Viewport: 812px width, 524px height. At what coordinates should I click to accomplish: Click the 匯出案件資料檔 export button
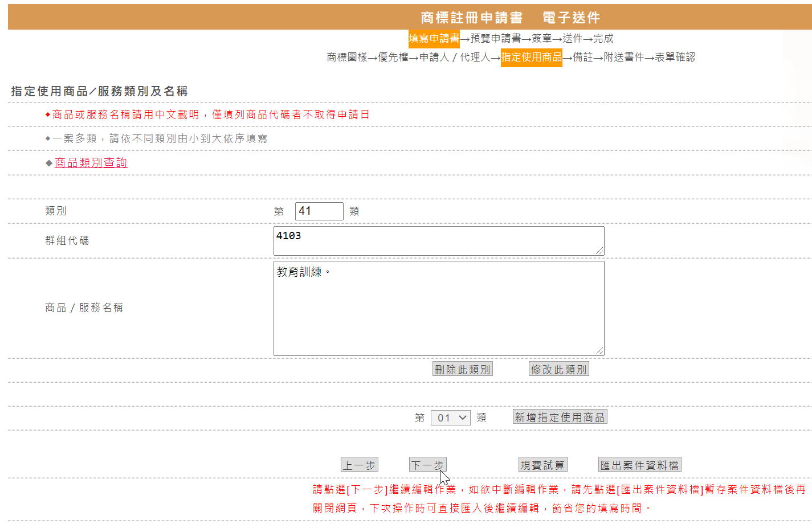(x=639, y=465)
